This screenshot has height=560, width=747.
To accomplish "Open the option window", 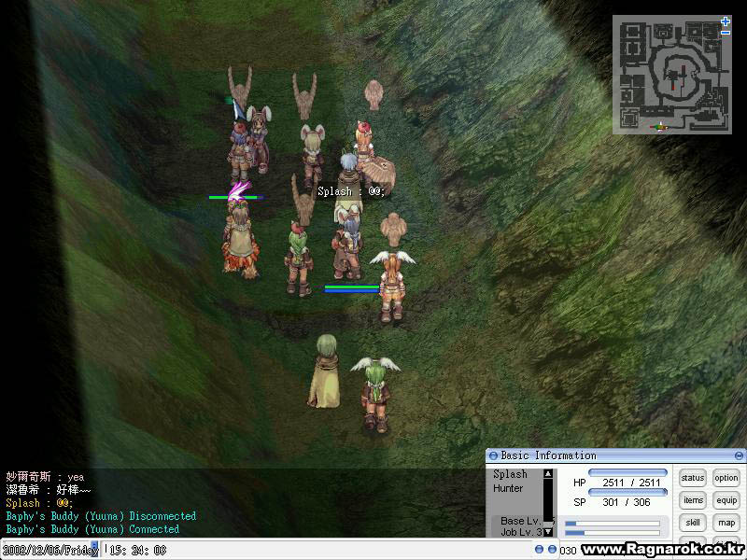I will [726, 478].
